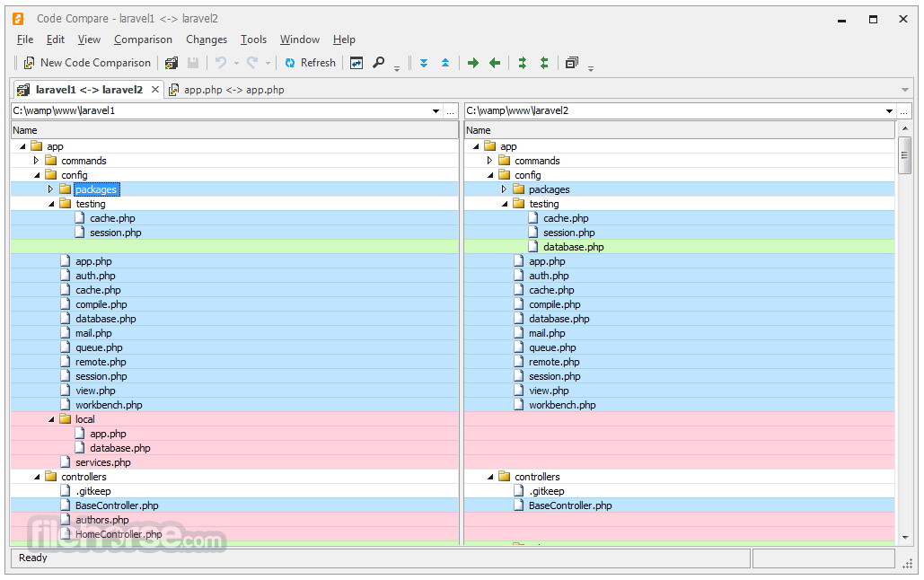The width and height of the screenshot is (924, 580).
Task: Open the File menu
Action: coord(25,40)
